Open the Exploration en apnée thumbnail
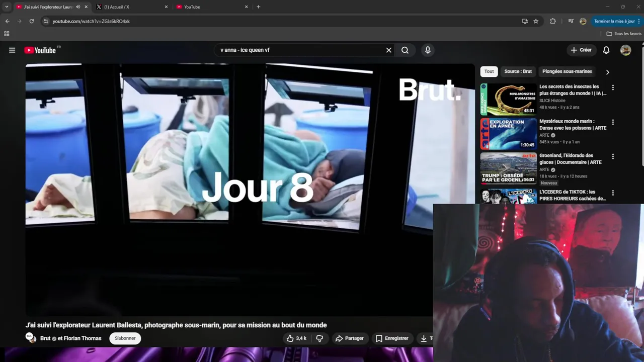Screen dimensions: 644x362 click(x=508, y=134)
